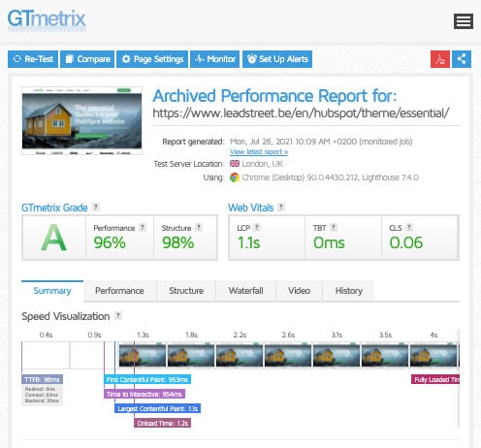Open Web Vitals help question mark
The width and height of the screenshot is (481, 448).
click(x=281, y=207)
